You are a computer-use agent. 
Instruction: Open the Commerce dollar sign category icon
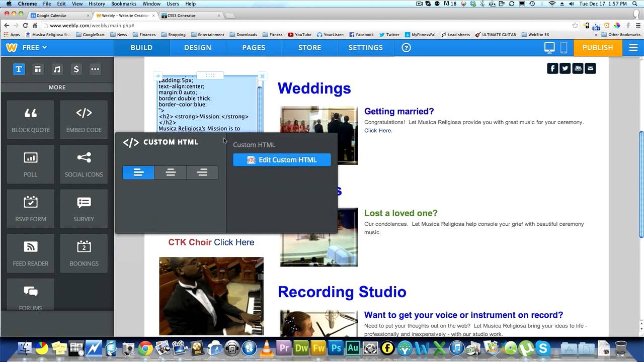[x=76, y=69]
